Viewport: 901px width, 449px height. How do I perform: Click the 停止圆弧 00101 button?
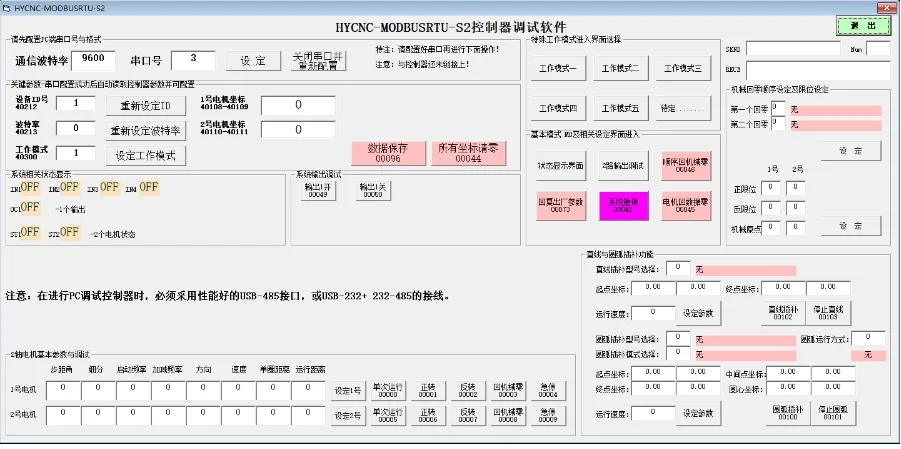(833, 413)
